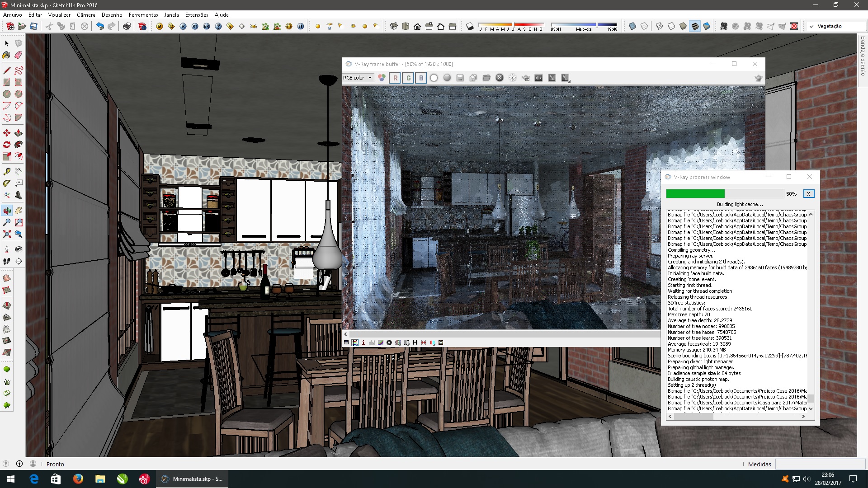Screen dimensions: 868x488
Task: Open the Extensões menu
Action: point(197,14)
